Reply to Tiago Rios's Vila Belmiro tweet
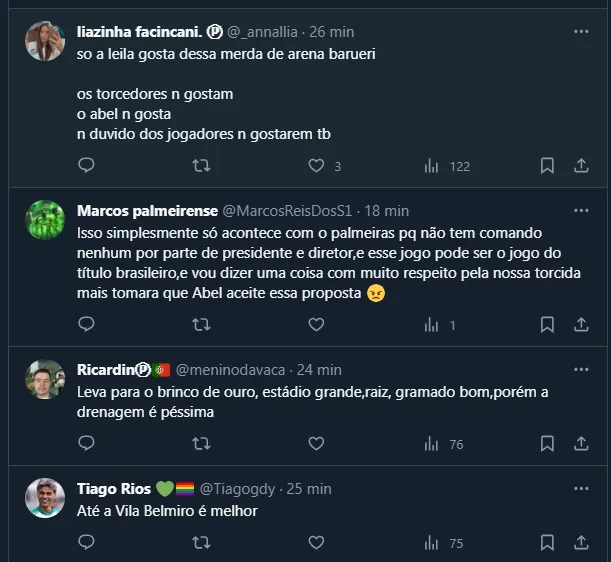 coord(86,543)
